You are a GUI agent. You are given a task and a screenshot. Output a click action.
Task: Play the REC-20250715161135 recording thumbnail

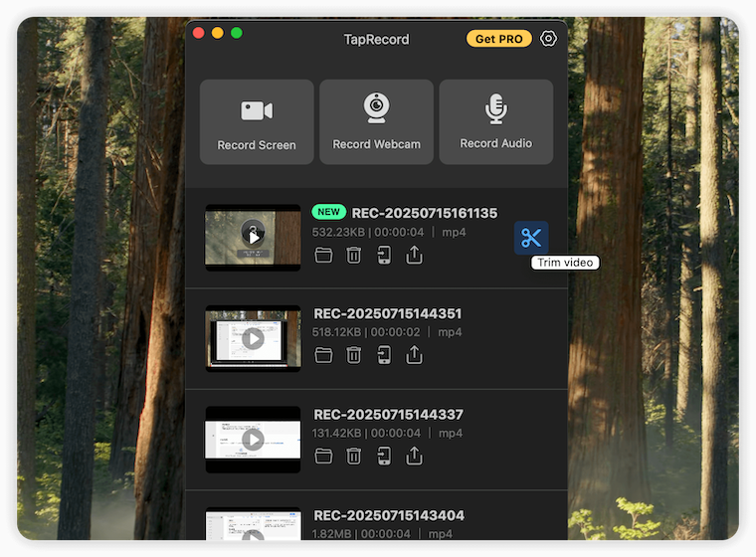pos(253,237)
